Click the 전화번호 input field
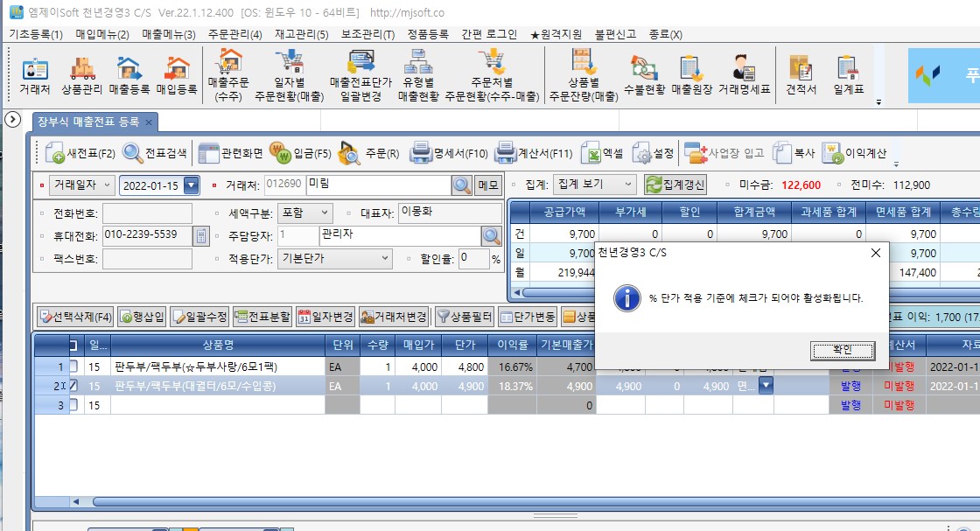Screen dimensions: 980x531 (147, 213)
